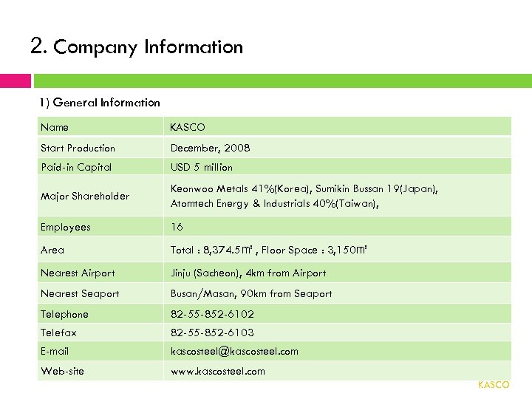Select the Employees value 16
Screen dimensions: 532x399
tap(177, 227)
